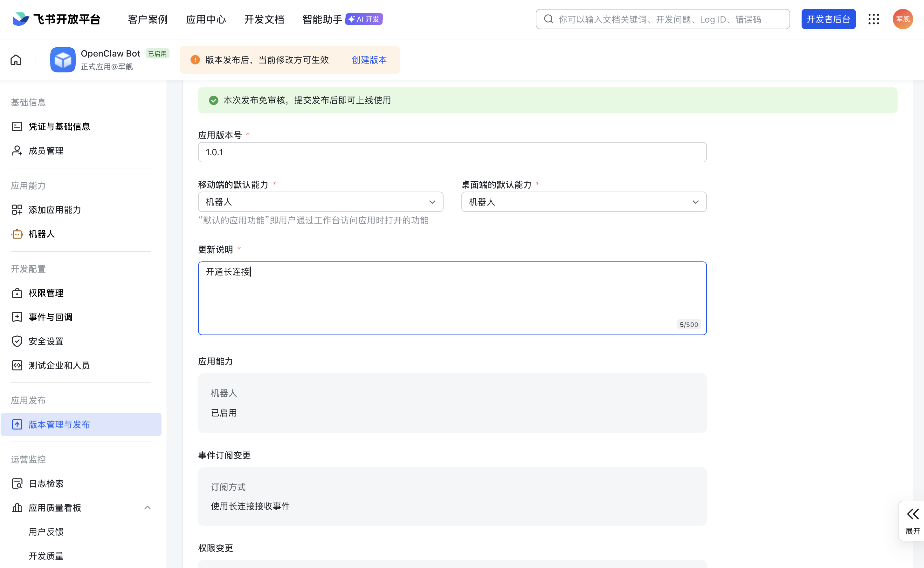Open 桌面端的默认能力 dropdown
This screenshot has height=568, width=924.
point(583,202)
